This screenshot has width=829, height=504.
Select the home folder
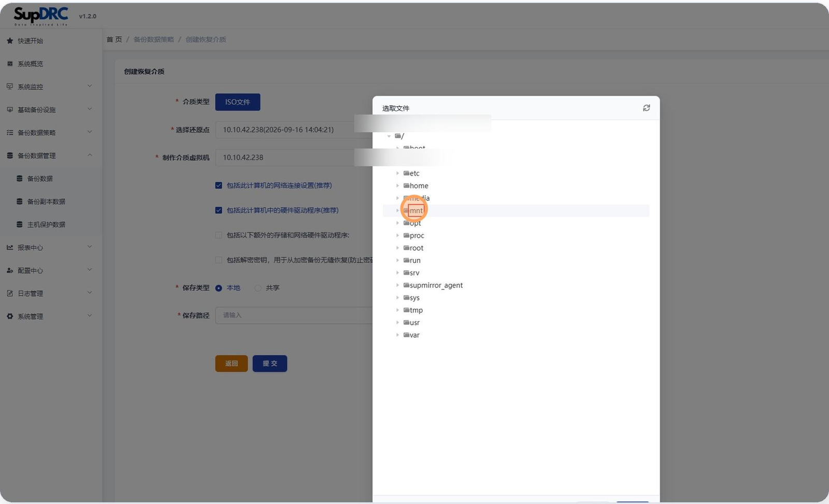pos(419,186)
